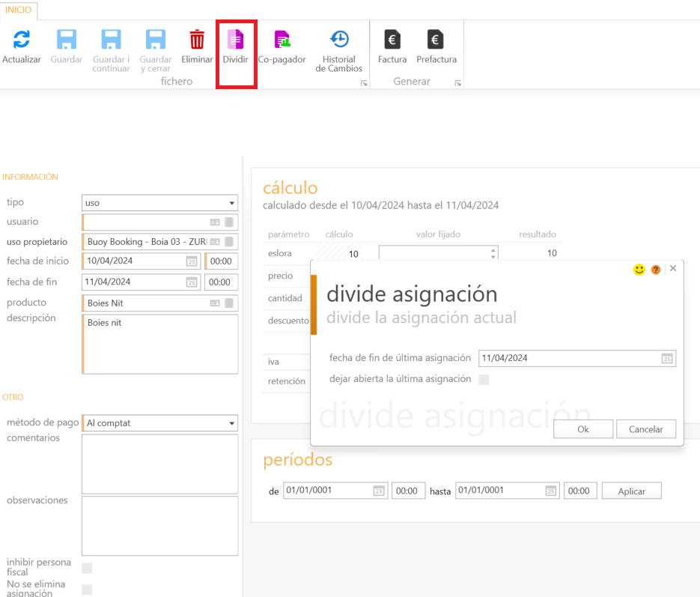Open the Co-pagador tool

[x=281, y=40]
